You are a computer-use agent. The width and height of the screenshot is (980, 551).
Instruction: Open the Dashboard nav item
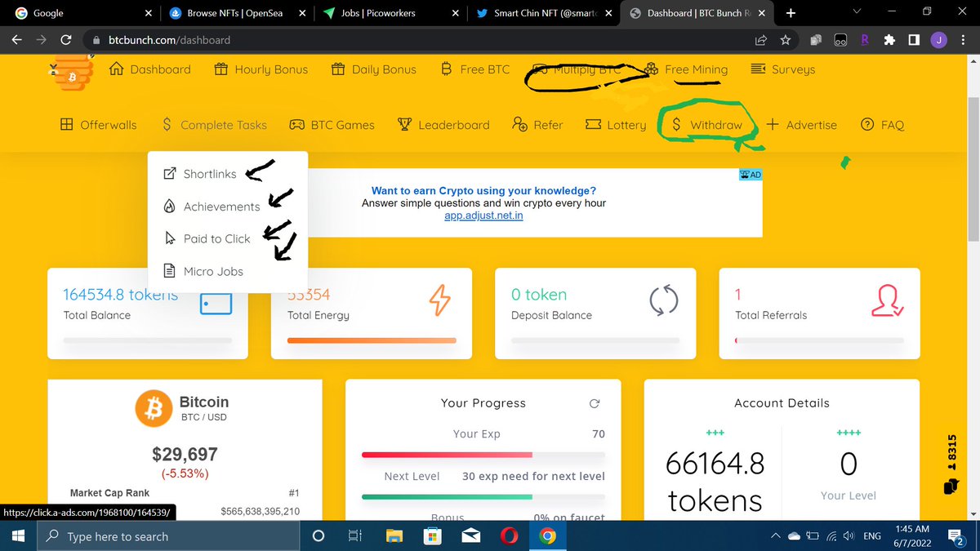(149, 69)
